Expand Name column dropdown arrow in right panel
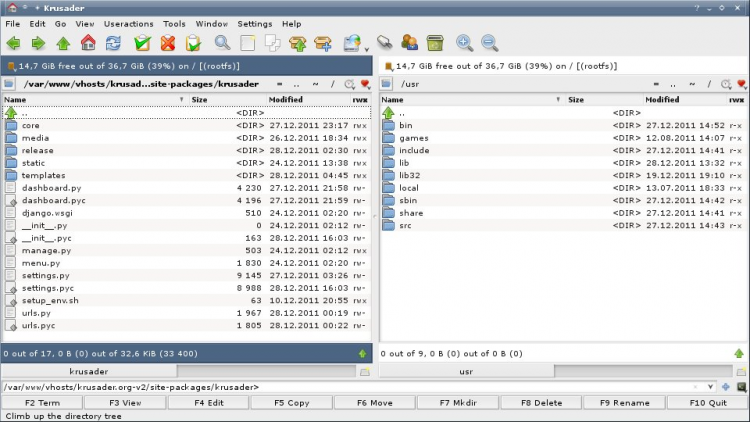This screenshot has width=750, height=422. [558, 100]
